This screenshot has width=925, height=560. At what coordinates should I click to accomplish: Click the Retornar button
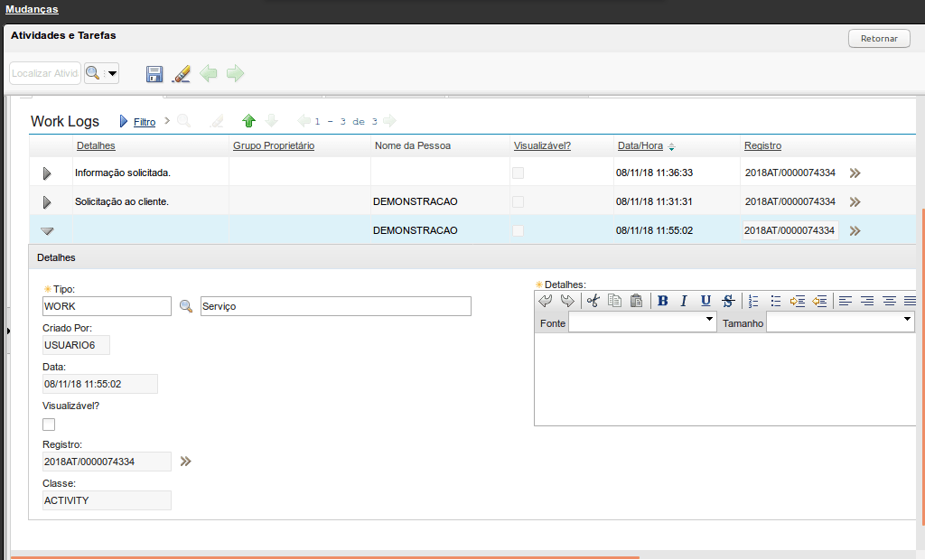pyautogui.click(x=879, y=38)
